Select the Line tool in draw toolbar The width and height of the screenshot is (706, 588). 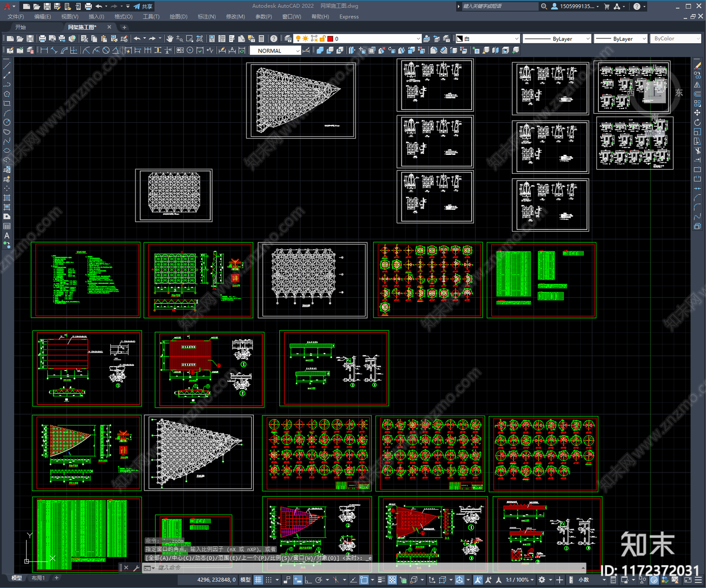pos(7,65)
